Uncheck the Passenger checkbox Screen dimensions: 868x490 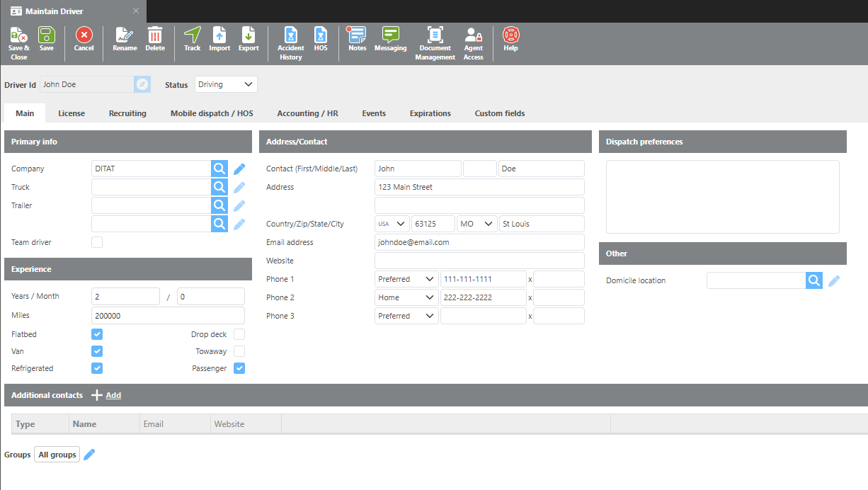(x=239, y=368)
